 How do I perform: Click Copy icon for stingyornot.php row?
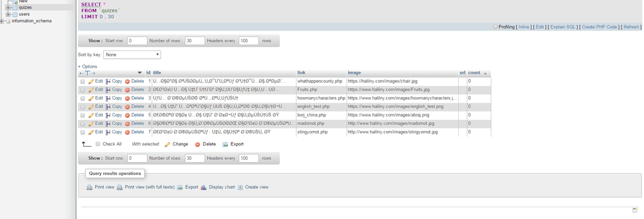(x=108, y=132)
